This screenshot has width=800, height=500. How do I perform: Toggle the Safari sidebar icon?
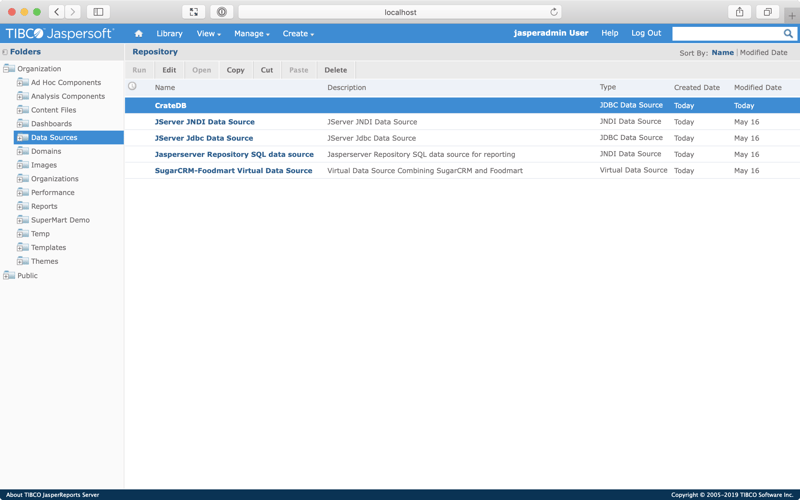point(98,12)
